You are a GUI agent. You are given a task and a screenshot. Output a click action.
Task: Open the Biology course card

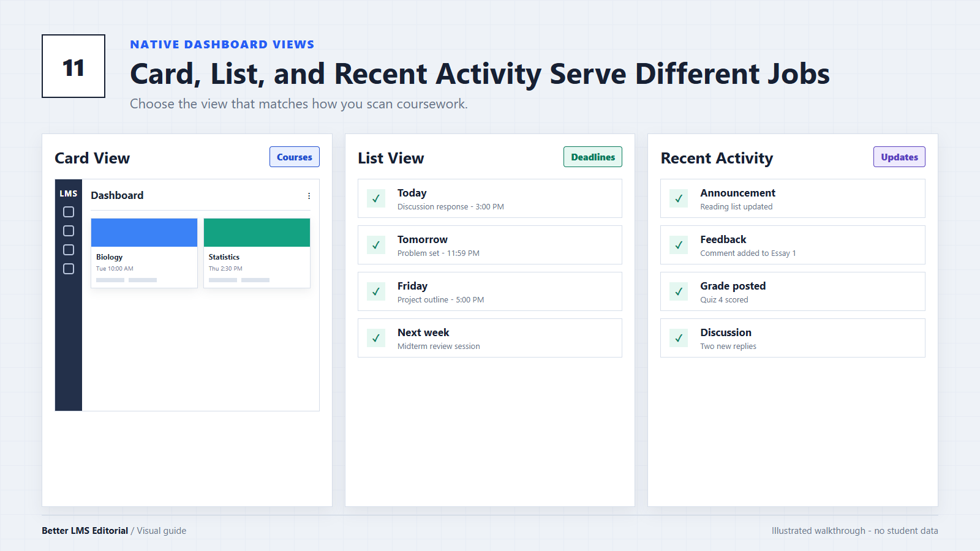pos(144,253)
